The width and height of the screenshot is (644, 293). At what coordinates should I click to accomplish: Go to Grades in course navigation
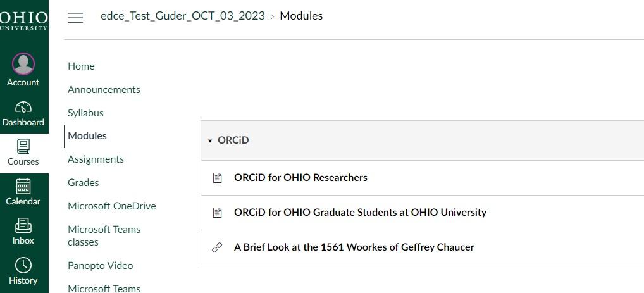[84, 183]
